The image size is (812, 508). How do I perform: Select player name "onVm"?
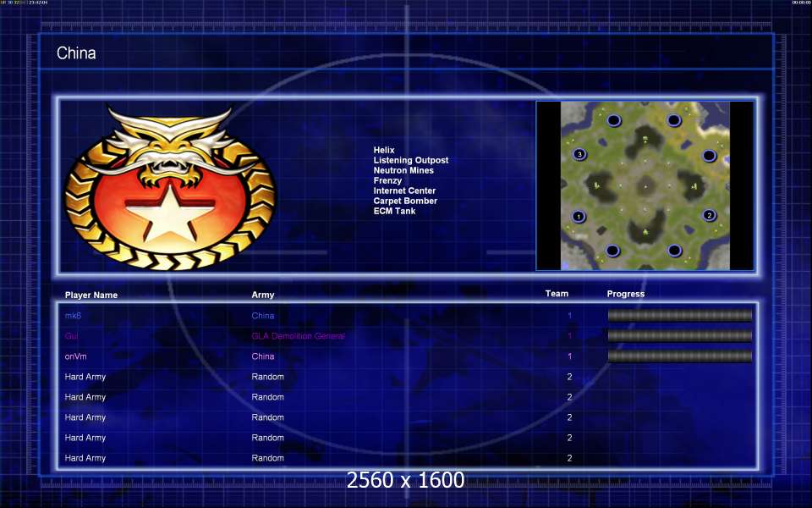click(75, 356)
